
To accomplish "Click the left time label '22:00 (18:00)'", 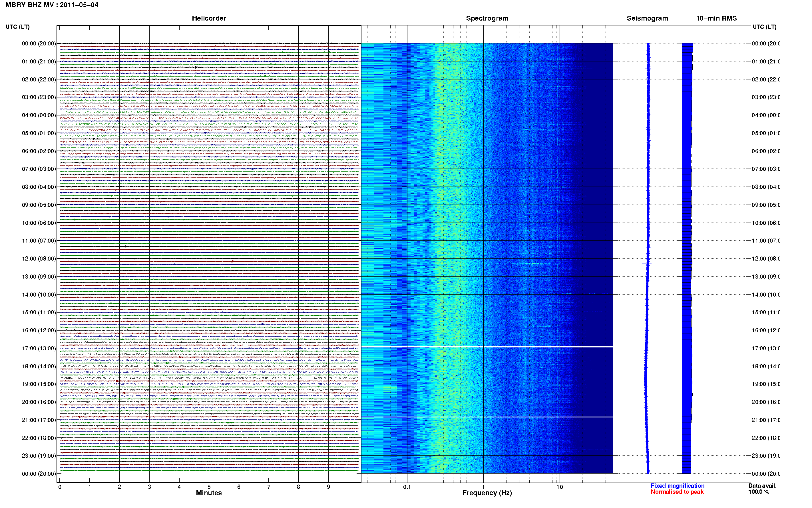I will (x=39, y=438).
